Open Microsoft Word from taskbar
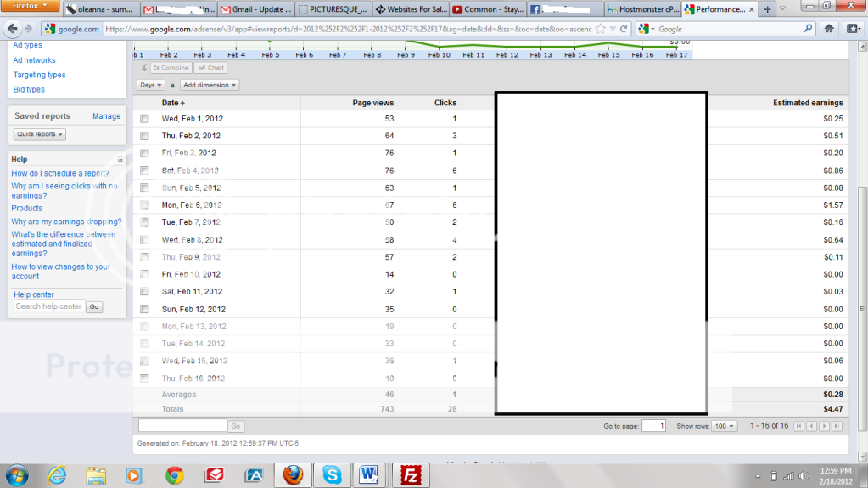 (369, 475)
